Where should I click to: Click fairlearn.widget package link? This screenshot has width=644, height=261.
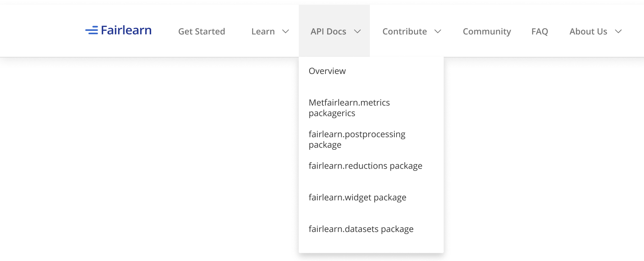(358, 197)
